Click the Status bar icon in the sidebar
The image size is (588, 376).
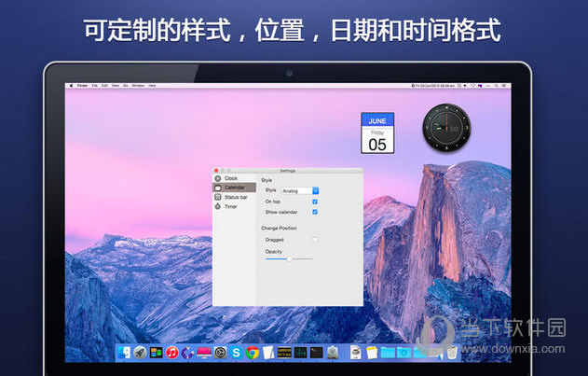pos(218,197)
